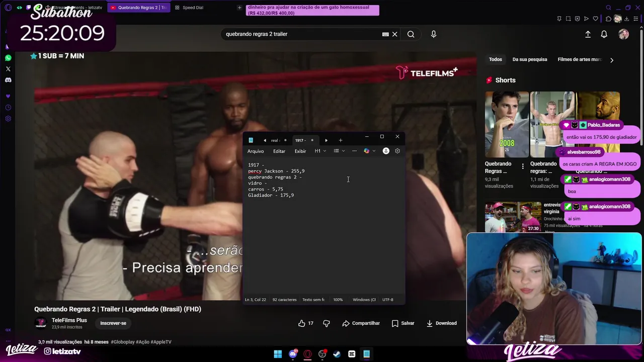Click the Inscrever-se subscribe button
Screen dimensions: 644x362
pyautogui.click(x=113, y=323)
